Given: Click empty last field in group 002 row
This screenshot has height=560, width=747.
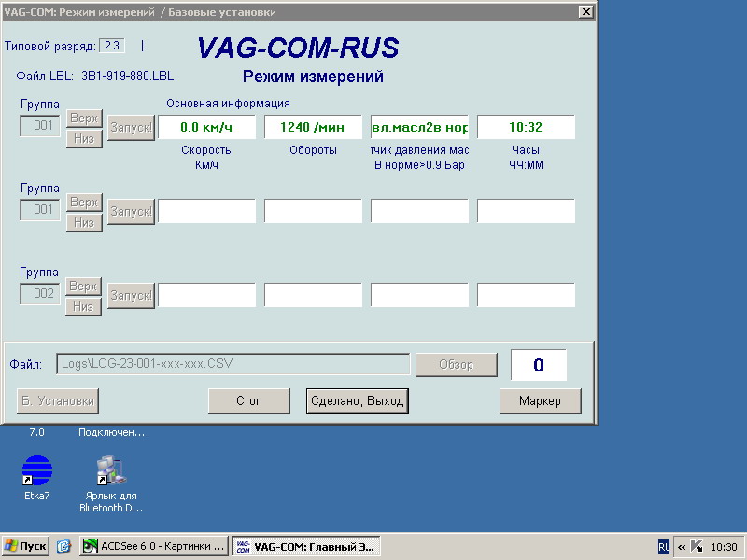Looking at the screenshot, I should coord(526,295).
